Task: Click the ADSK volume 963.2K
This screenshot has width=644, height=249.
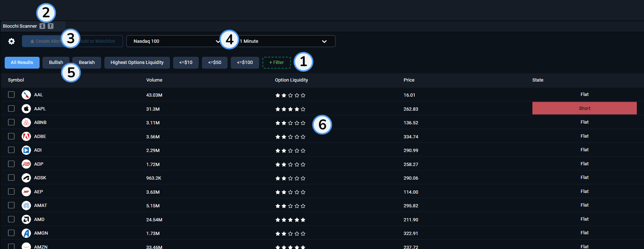Action: click(x=154, y=178)
